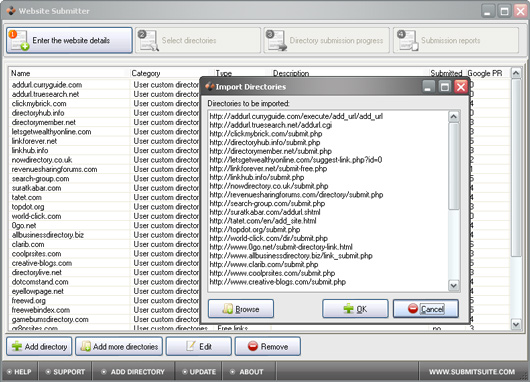Screen dimensions: 530x382
Task: Click the green plus icon on Add directory
Action: click(17, 346)
